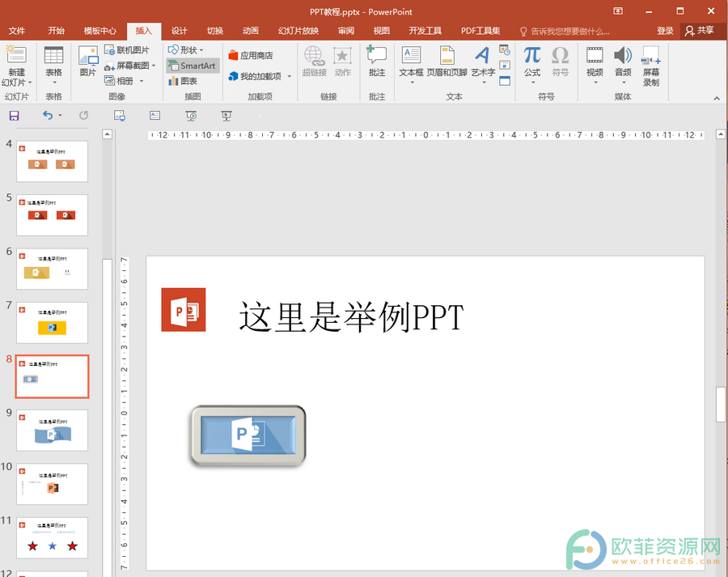Open the 新建幻灯片 dropdown arrow

tap(30, 83)
